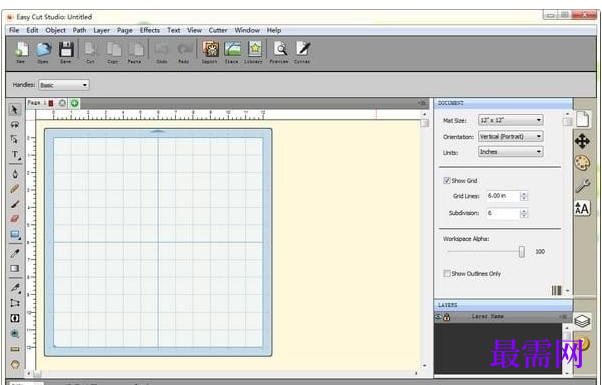Select the Gradient tool
The image size is (602, 385).
(x=15, y=268)
